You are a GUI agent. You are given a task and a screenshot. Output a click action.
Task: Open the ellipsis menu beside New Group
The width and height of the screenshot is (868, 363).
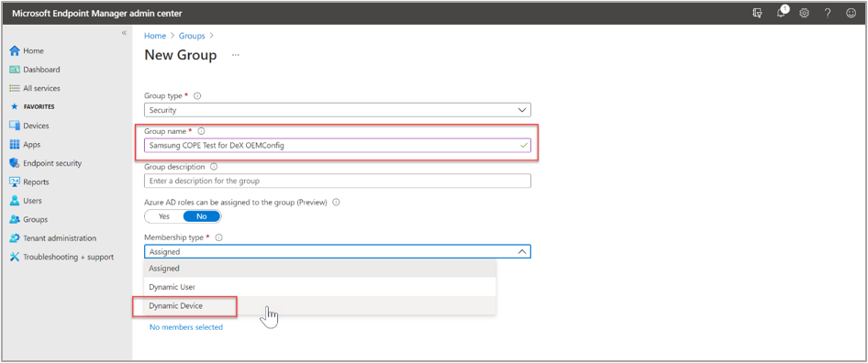[x=236, y=55]
